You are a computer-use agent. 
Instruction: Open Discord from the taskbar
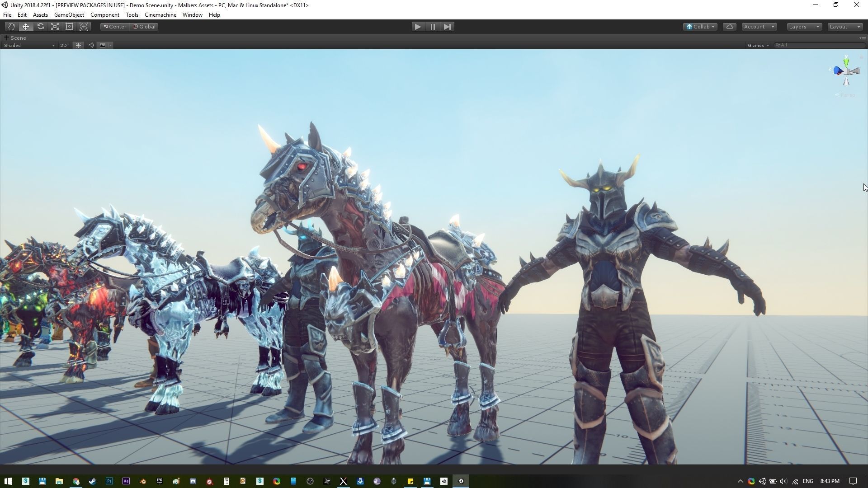(x=193, y=481)
